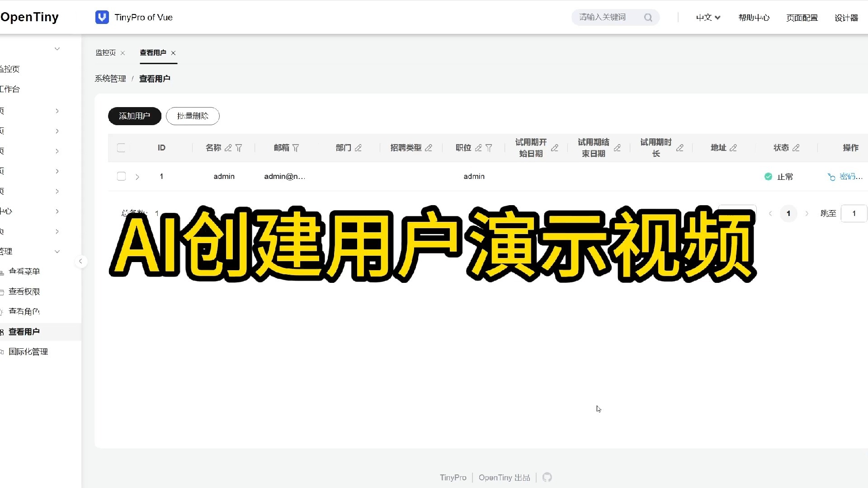The height and width of the screenshot is (488, 868).
Task: Close the 查看用户 tab
Action: tap(173, 53)
